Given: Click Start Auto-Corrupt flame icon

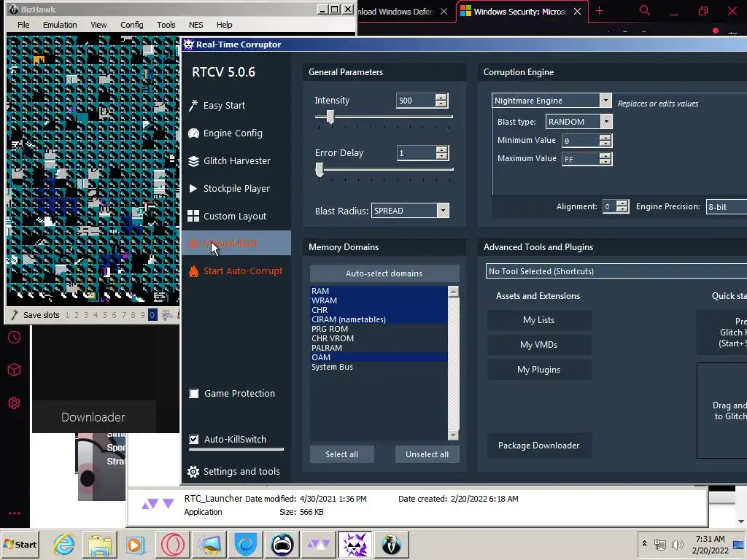Looking at the screenshot, I should (193, 271).
